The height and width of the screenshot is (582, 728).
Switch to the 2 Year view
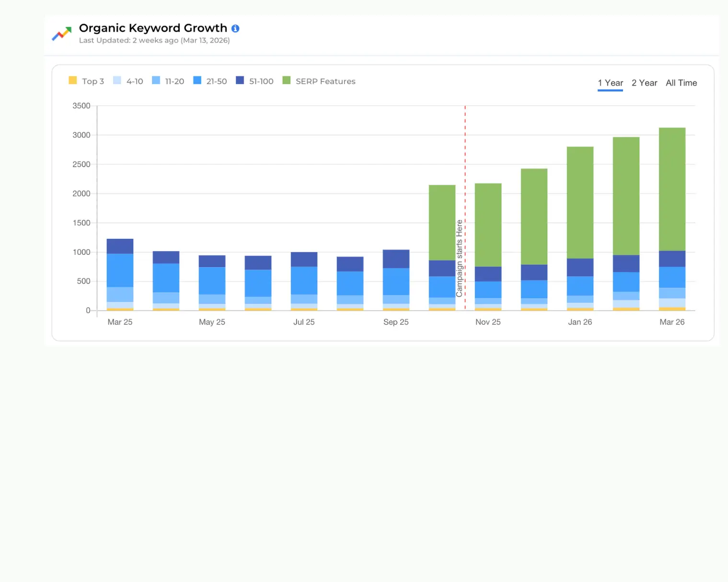pos(645,82)
